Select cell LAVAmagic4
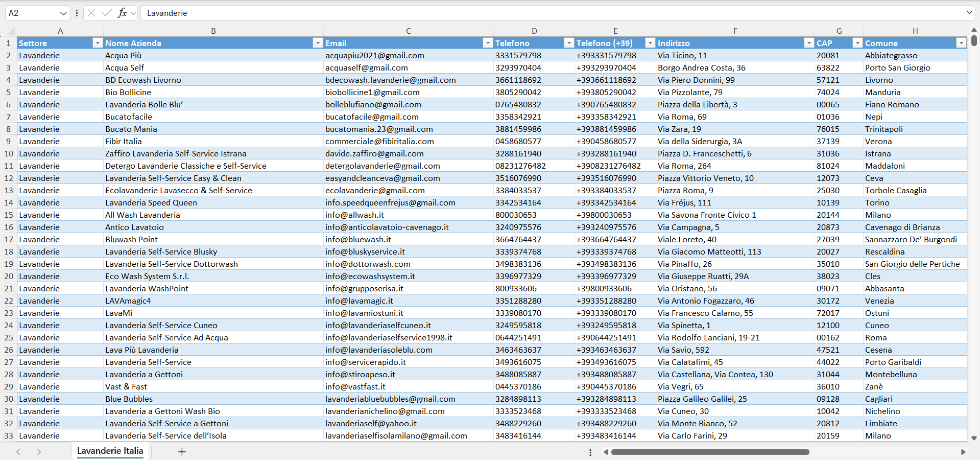The height and width of the screenshot is (460, 980). point(213,301)
